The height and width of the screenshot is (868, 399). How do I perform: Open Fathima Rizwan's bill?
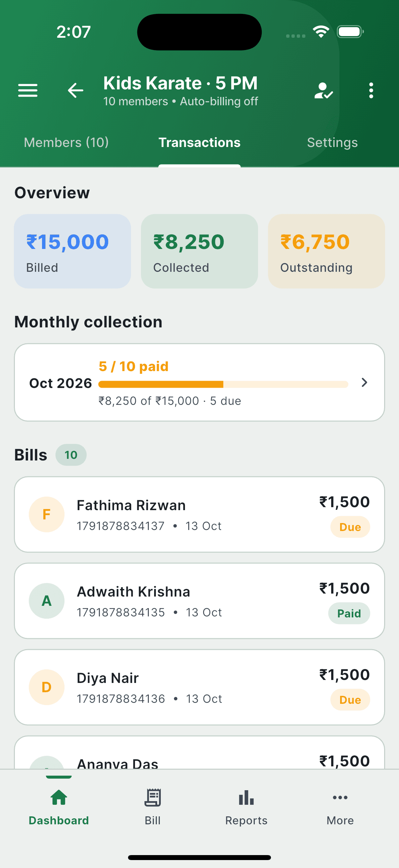pyautogui.click(x=199, y=514)
